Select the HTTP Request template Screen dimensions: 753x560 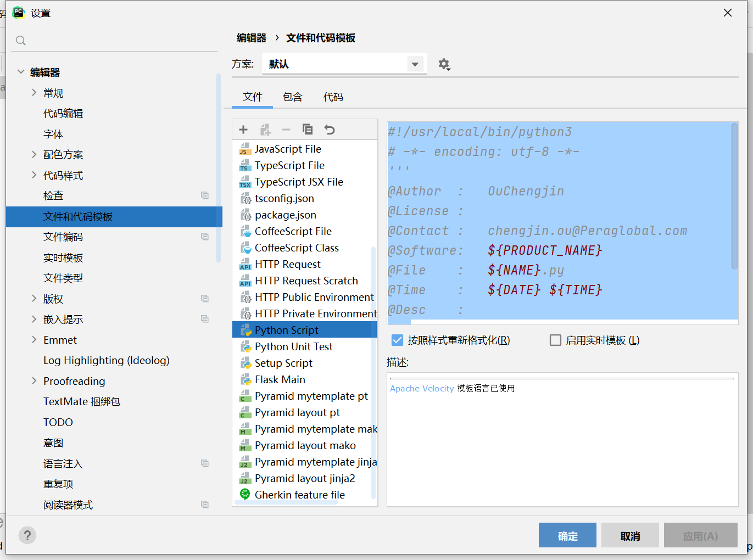(305, 264)
